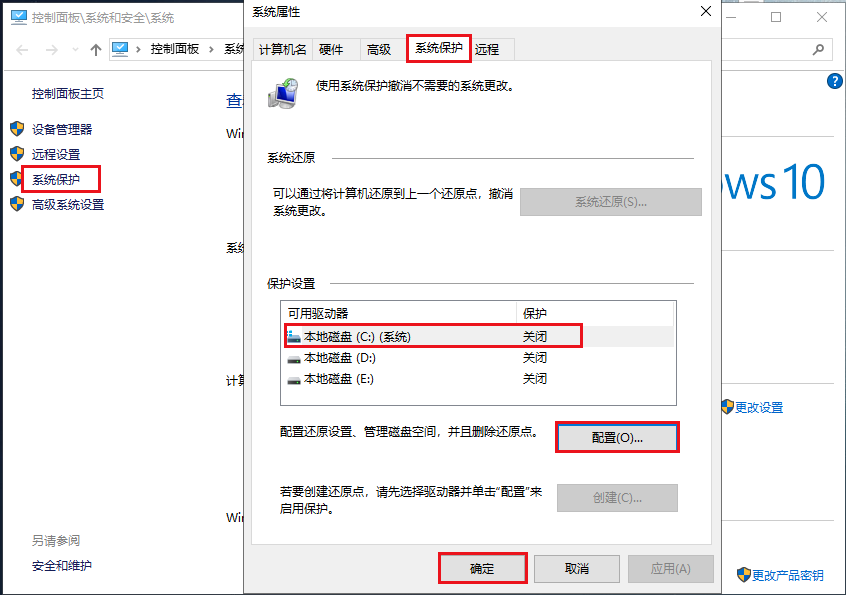Switch to 计算机名 tab
Viewport: 846px width, 595px height.
coord(283,50)
